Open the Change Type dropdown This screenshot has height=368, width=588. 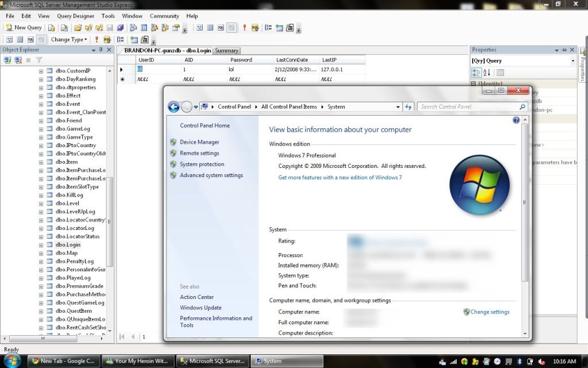69,40
